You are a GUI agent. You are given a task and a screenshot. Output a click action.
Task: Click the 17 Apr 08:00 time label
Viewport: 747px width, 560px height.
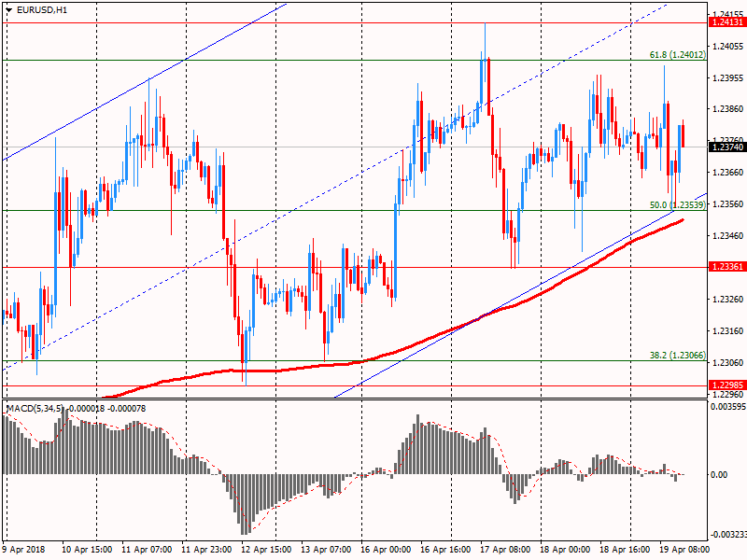click(505, 549)
